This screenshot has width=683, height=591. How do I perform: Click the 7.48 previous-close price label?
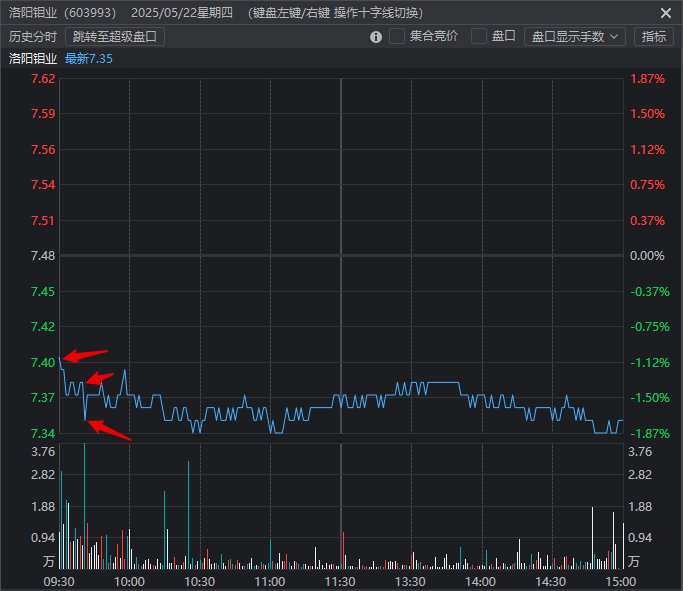click(x=43, y=256)
